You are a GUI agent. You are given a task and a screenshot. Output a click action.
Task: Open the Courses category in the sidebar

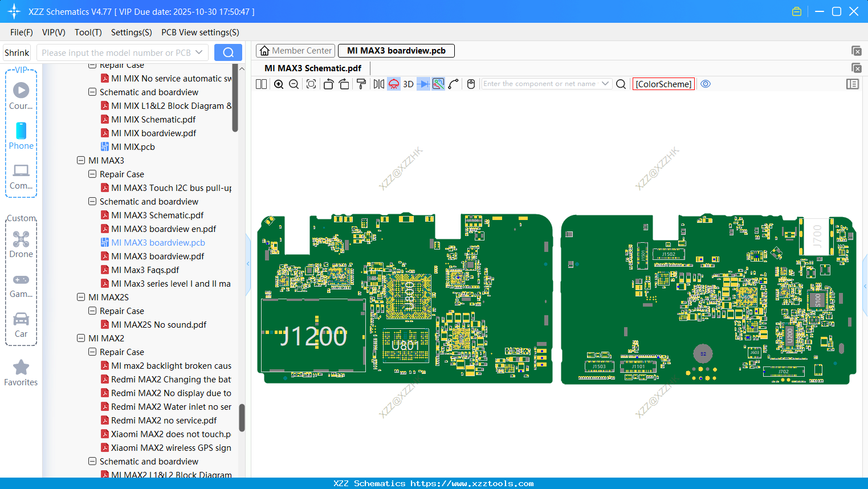(21, 96)
